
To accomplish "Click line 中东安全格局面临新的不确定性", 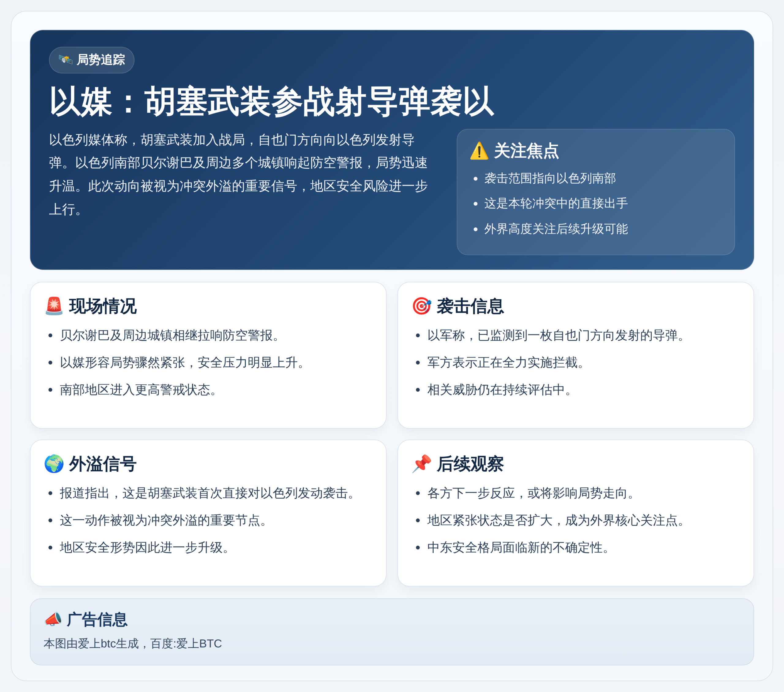I will coord(518,548).
